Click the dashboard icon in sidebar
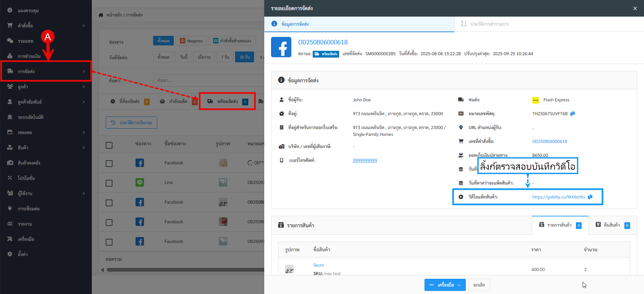The width and height of the screenshot is (644, 294). point(10,10)
